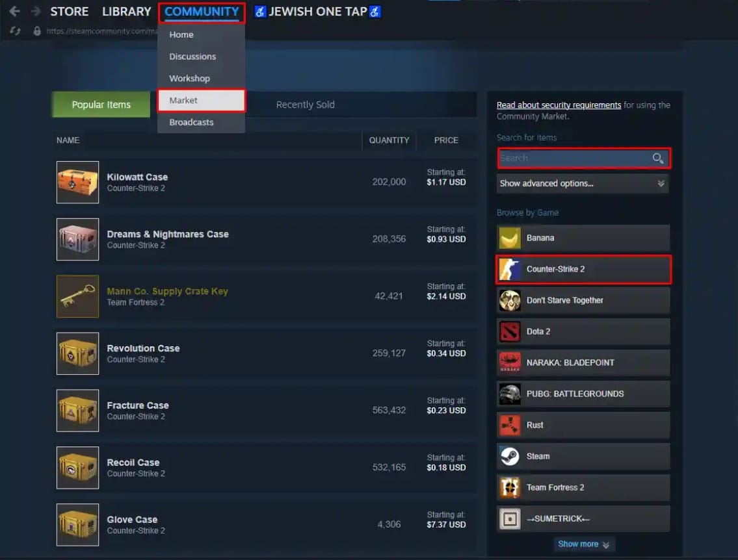The height and width of the screenshot is (560, 738).
Task: Open the Mann Co. Supply Crate Key name
Action: 167,292
